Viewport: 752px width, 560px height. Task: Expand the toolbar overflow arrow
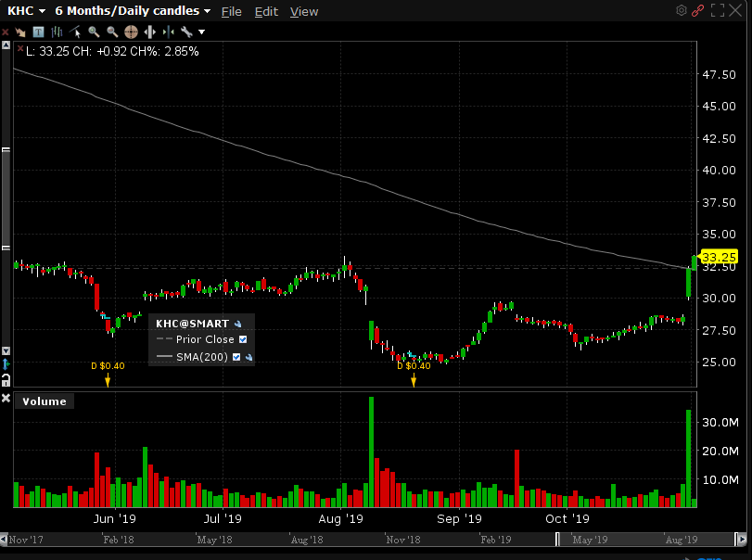pyautogui.click(x=201, y=32)
